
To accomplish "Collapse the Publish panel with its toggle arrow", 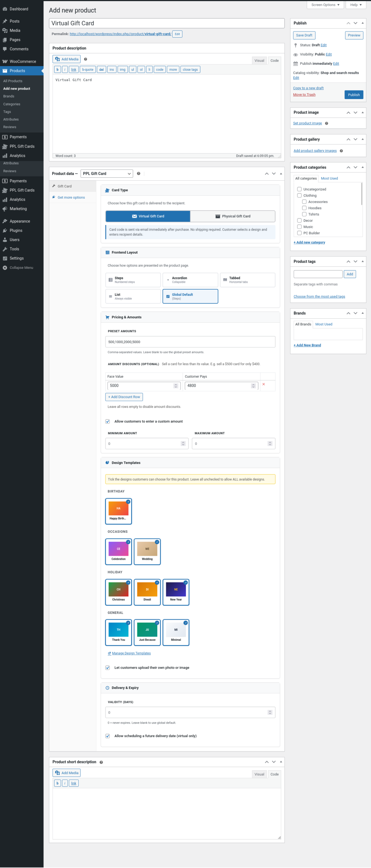I will pyautogui.click(x=363, y=23).
